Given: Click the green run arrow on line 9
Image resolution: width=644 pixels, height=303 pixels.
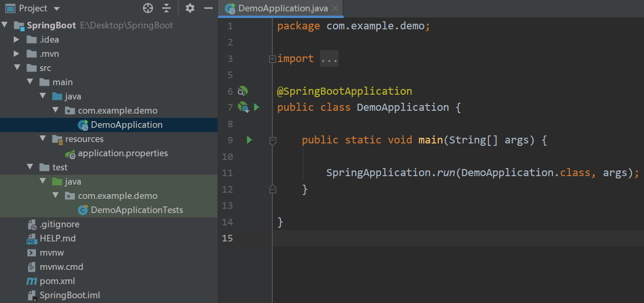Looking at the screenshot, I should click(x=249, y=140).
